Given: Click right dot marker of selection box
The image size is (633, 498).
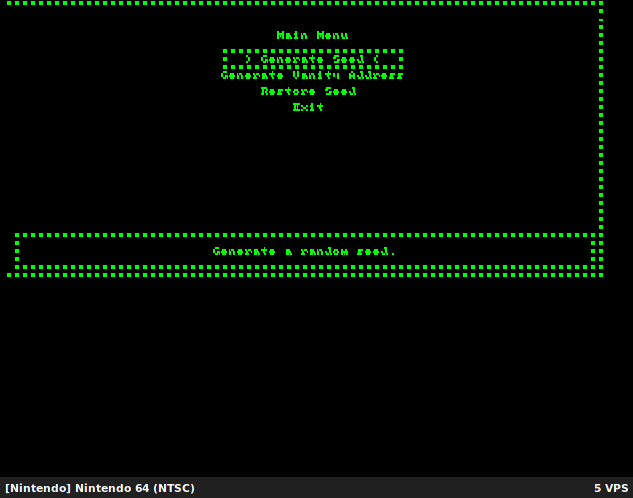Looking at the screenshot, I should [x=400, y=59].
